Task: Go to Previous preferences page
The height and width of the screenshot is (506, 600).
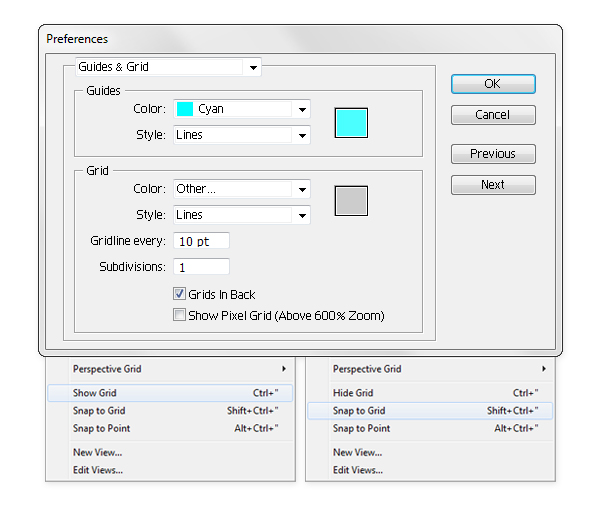Action: pos(493,154)
